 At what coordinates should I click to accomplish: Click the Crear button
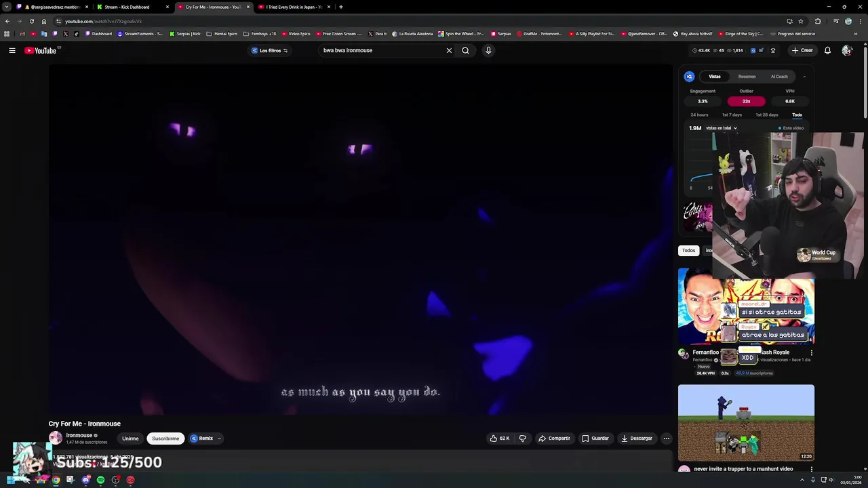802,50
